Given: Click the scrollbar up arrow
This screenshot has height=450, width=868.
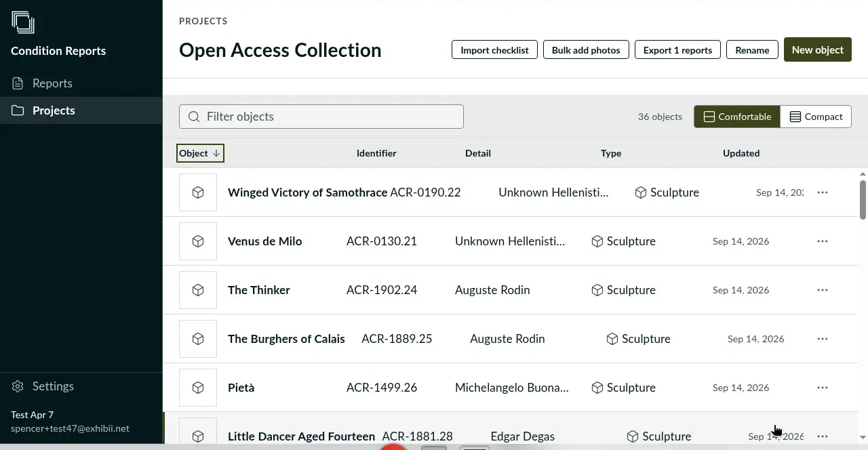Looking at the screenshot, I should tap(863, 174).
